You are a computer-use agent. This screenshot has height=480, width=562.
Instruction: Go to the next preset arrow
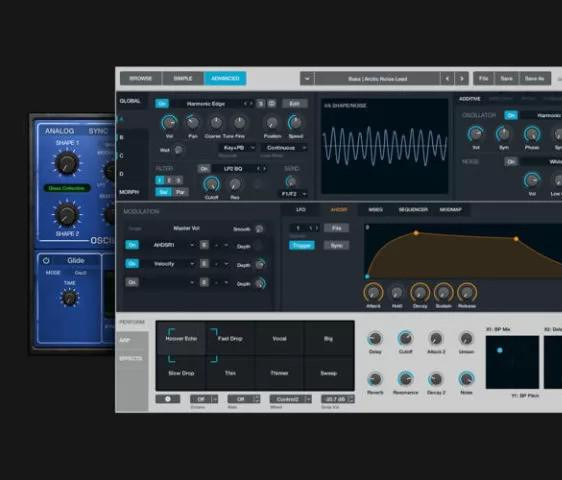click(462, 79)
